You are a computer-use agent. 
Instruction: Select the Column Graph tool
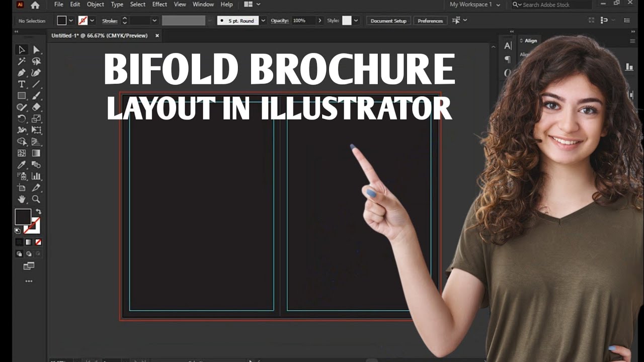36,176
